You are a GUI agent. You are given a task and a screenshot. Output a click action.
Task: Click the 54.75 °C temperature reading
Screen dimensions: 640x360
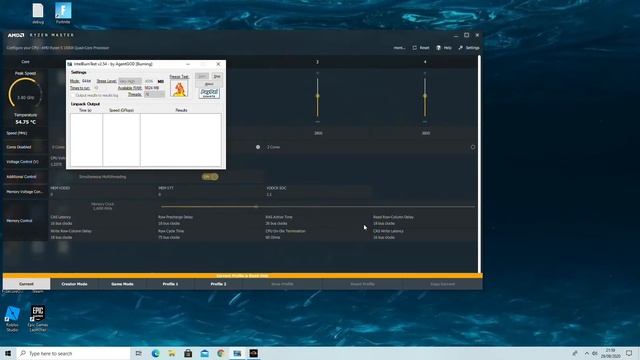click(25, 122)
